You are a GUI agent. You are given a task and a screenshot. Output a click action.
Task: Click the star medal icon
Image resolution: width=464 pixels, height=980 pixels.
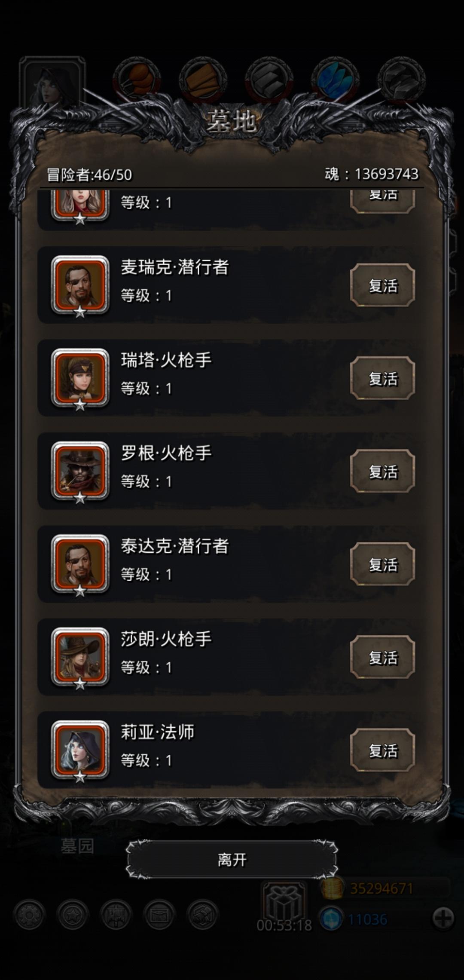click(x=73, y=915)
